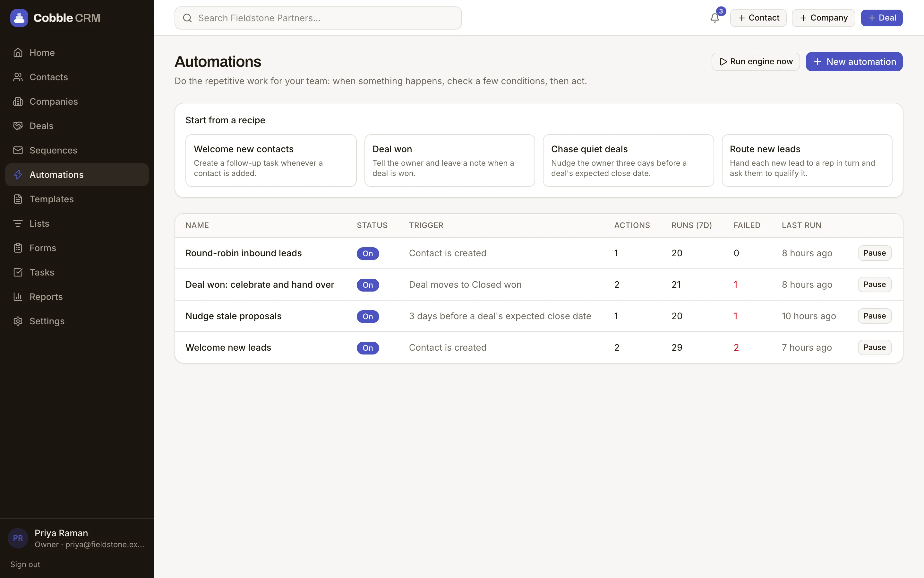Viewport: 924px width, 578px height.
Task: Navigate to Settings
Action: (x=77, y=321)
